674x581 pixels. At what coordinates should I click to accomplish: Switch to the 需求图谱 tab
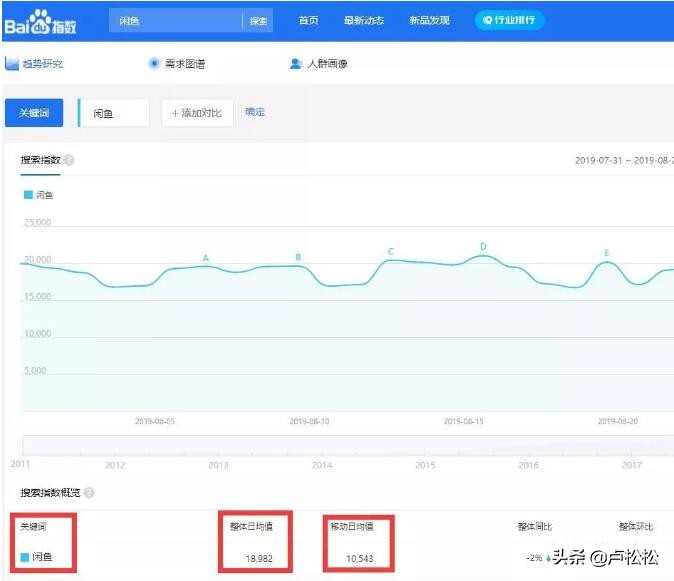pos(177,64)
